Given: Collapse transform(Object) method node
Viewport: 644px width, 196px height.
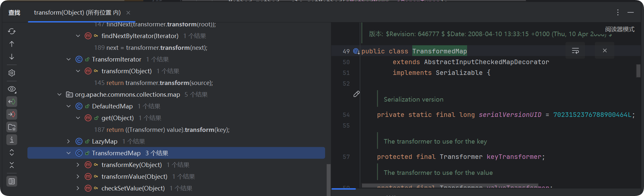Looking at the screenshot, I should click(x=78, y=71).
